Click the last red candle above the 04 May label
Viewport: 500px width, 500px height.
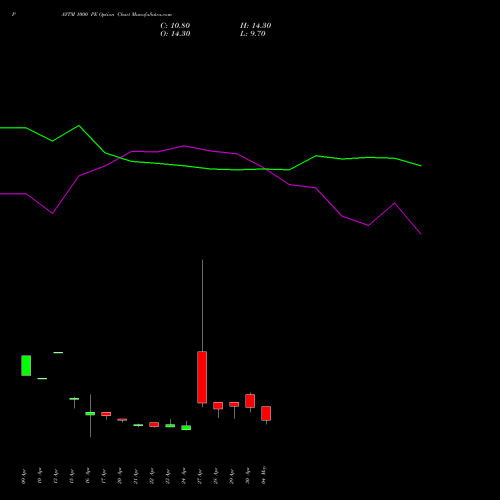(x=266, y=413)
